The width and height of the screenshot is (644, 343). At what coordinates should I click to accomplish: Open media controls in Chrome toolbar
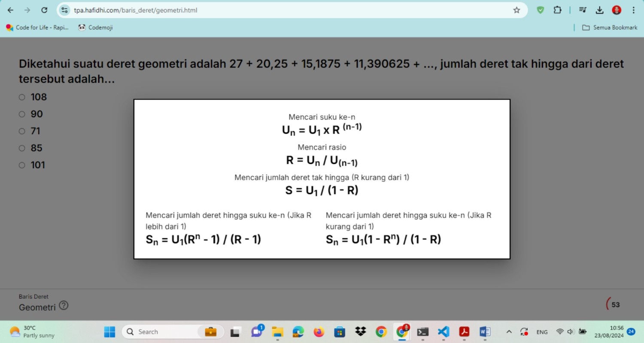click(583, 10)
